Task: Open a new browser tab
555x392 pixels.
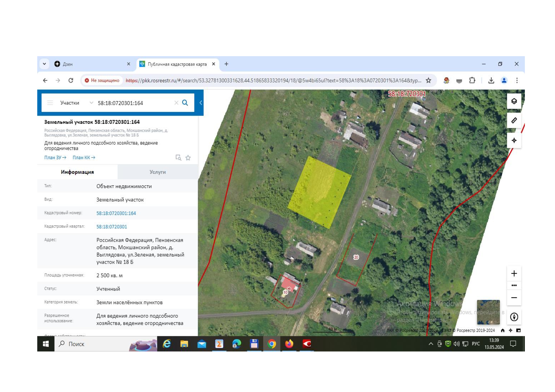Action: (226, 64)
